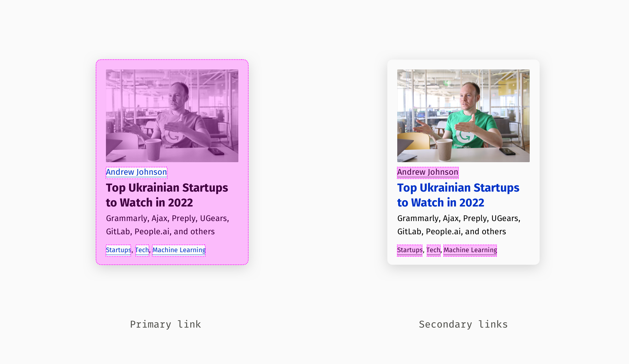Open Andrew Johnson author link in white card
This screenshot has height=364, width=629.
tap(428, 172)
